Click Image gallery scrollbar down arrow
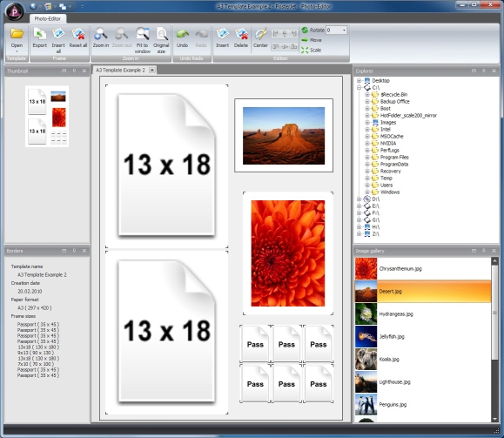504x438 pixels. (494, 419)
